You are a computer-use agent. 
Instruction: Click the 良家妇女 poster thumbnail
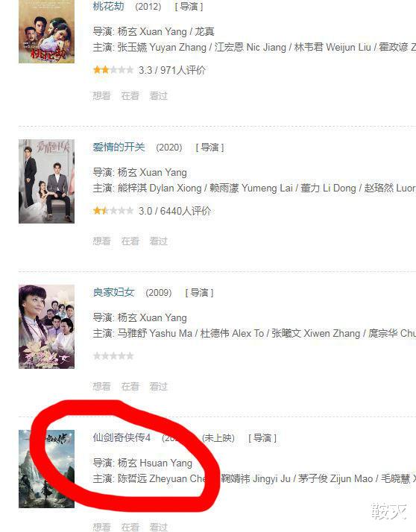[46, 327]
